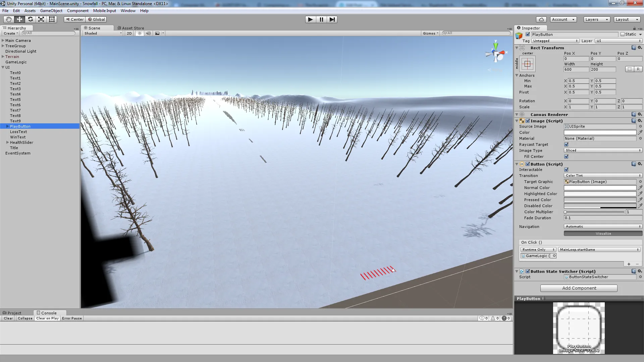The width and height of the screenshot is (644, 362).
Task: Click the anchor presets square icon
Action: coord(527,64)
